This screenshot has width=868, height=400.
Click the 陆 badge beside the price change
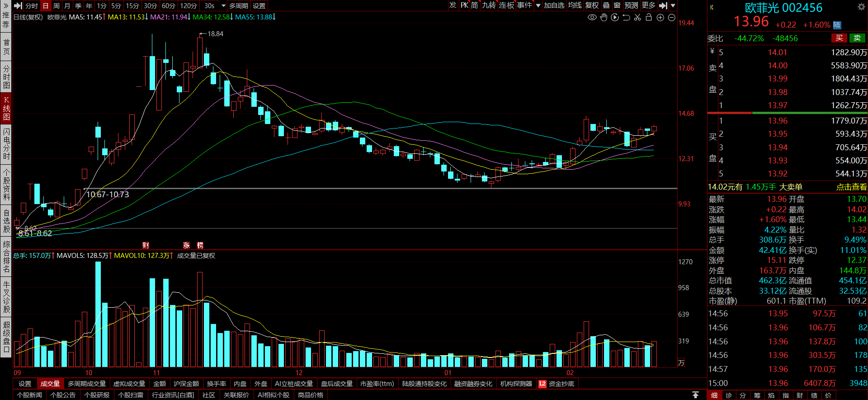[x=837, y=25]
